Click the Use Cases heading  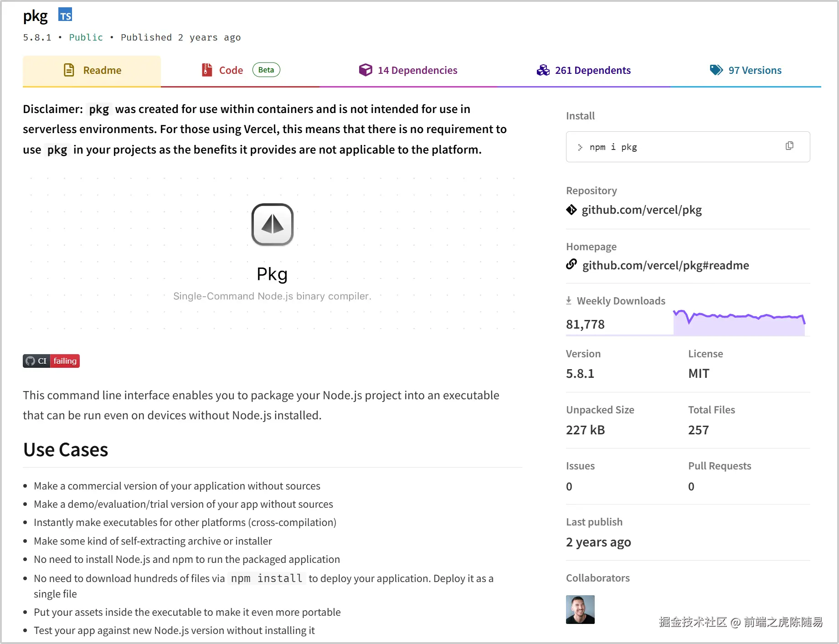(x=66, y=450)
